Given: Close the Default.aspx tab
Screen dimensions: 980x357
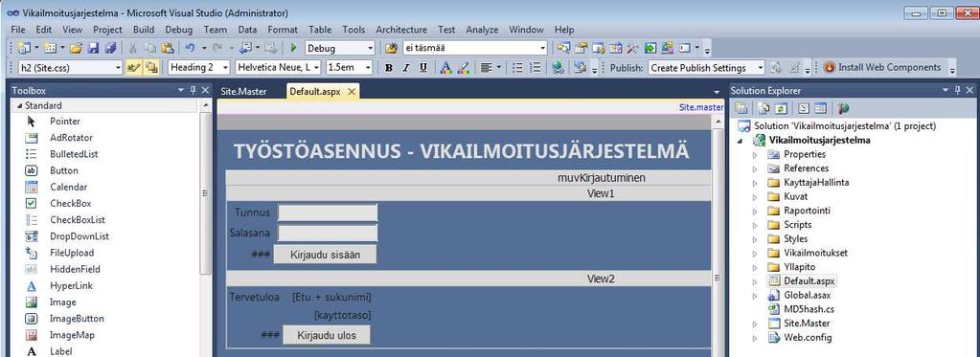Looking at the screenshot, I should (x=352, y=92).
